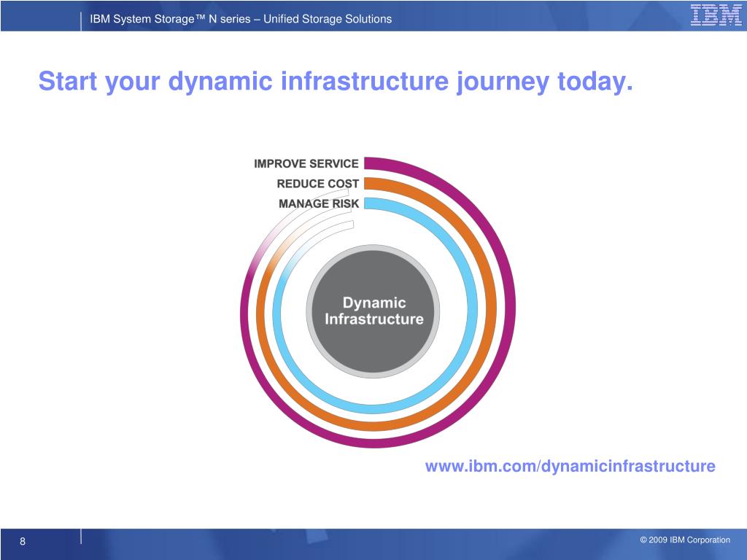Click the slide number 8 in the footer
This screenshot has height=560, width=747.
point(23,542)
